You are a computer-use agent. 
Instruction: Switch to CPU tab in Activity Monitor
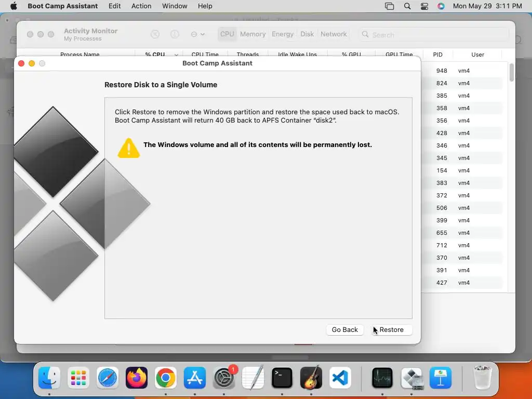click(x=227, y=34)
